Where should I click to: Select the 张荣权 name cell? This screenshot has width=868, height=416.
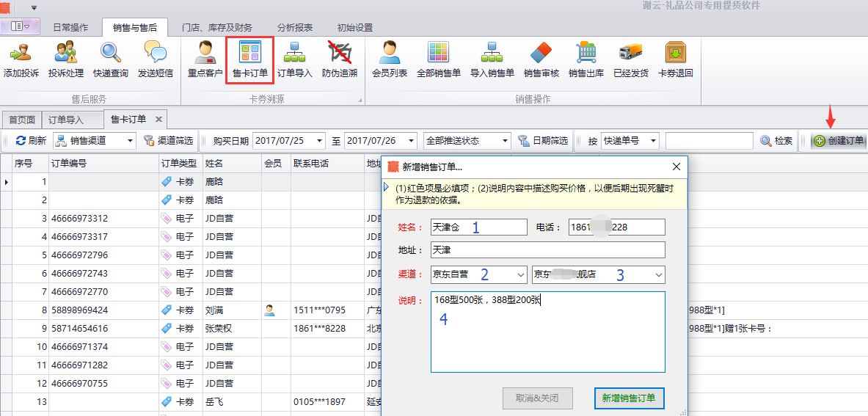232,329
